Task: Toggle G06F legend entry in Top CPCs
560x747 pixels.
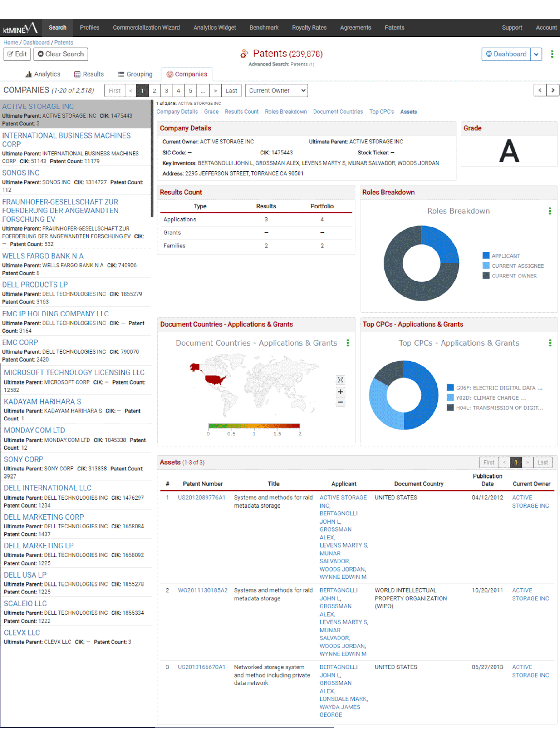Action: coord(495,388)
